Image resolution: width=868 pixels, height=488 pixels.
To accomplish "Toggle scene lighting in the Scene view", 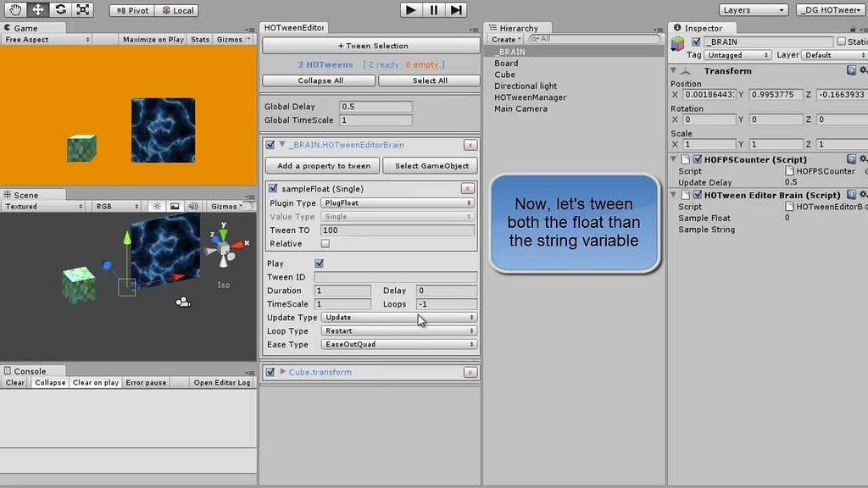I will (x=158, y=205).
